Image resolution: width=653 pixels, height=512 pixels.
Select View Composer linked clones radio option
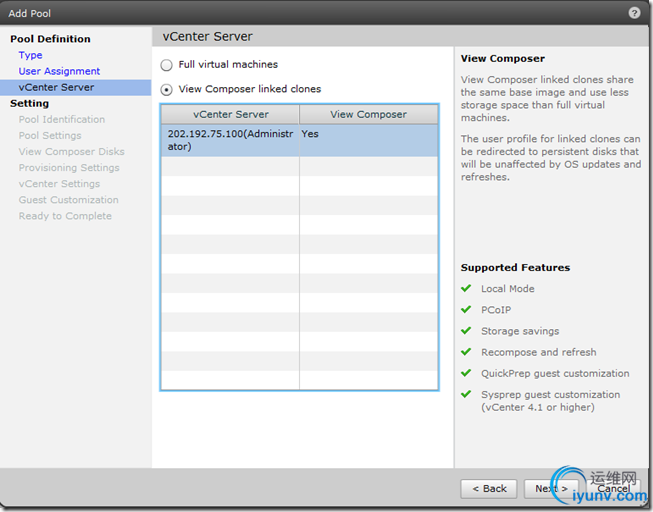[167, 90]
